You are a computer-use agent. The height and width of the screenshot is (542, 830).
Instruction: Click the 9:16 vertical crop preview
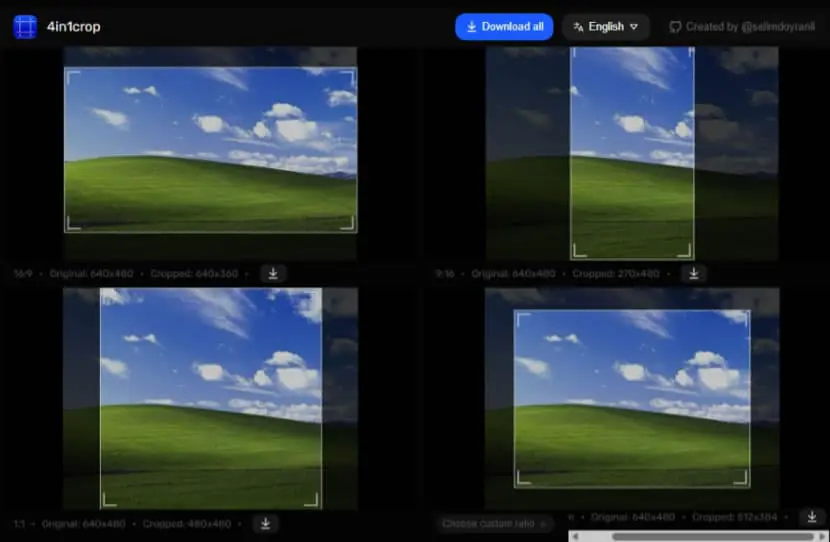[633, 153]
